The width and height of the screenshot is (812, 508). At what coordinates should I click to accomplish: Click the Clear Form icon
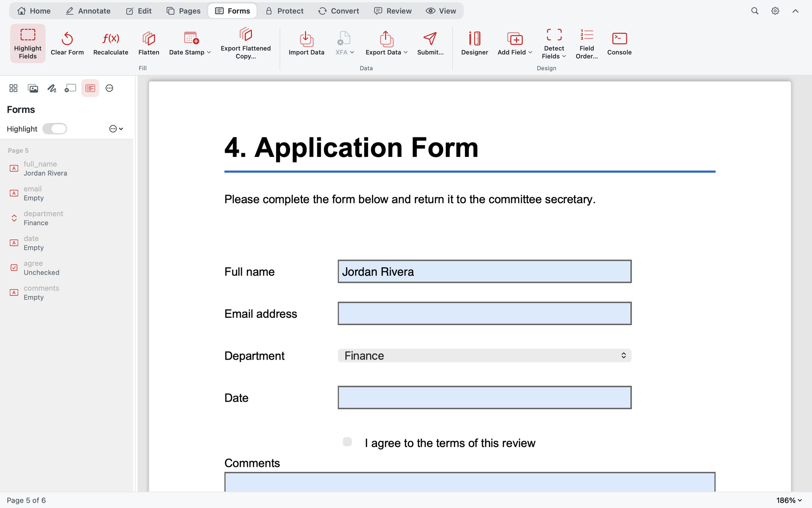tap(67, 39)
